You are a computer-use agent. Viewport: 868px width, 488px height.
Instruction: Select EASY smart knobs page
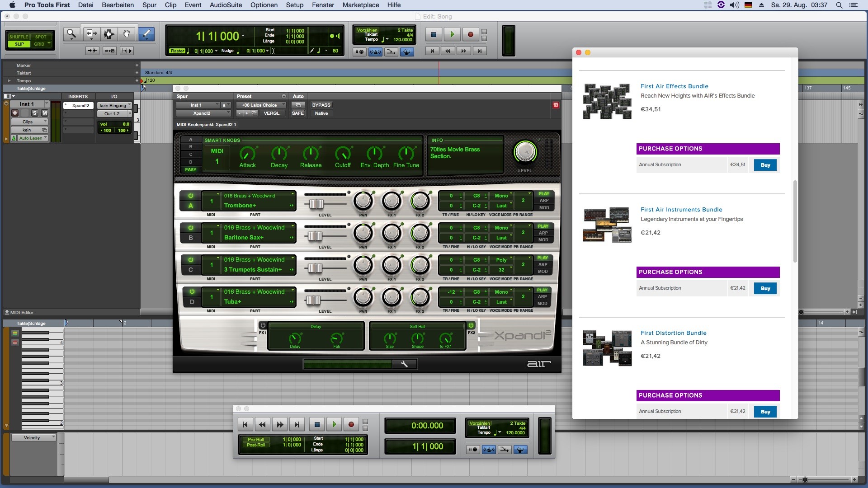[191, 170]
